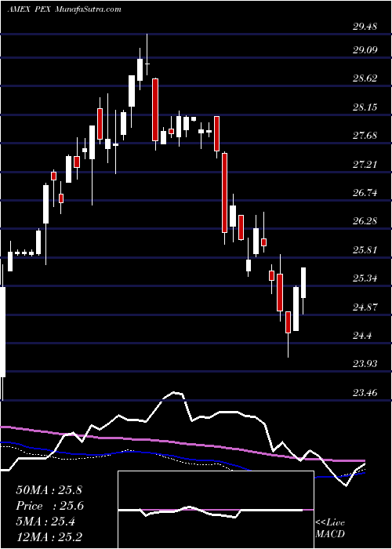This screenshot has height=549, width=392.
Task: Select the 26.28 price axis label
Action: pos(365,221)
